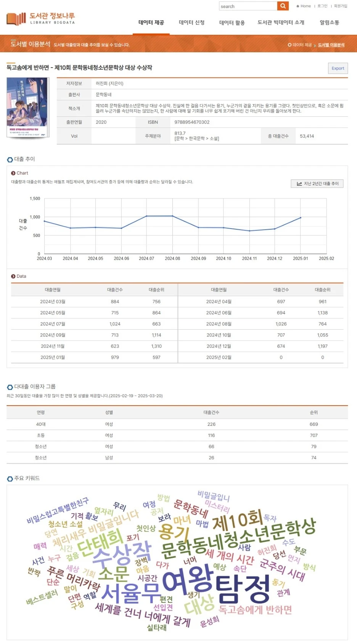The width and height of the screenshot is (357, 644).
Task: Click the Library Bigdata logo
Action: coord(41,18)
